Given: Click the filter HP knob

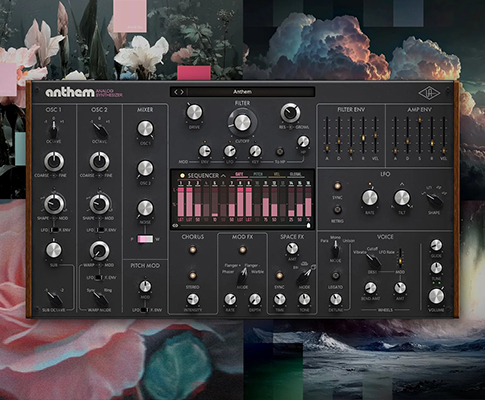Looking at the screenshot, I should point(303,142).
